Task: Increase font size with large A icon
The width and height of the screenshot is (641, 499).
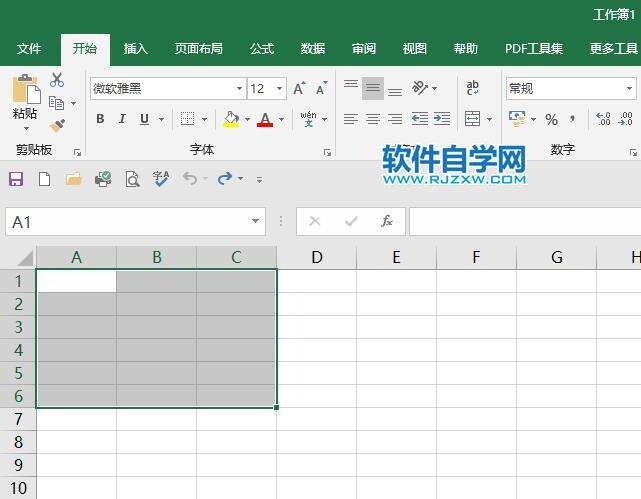Action: 299,89
